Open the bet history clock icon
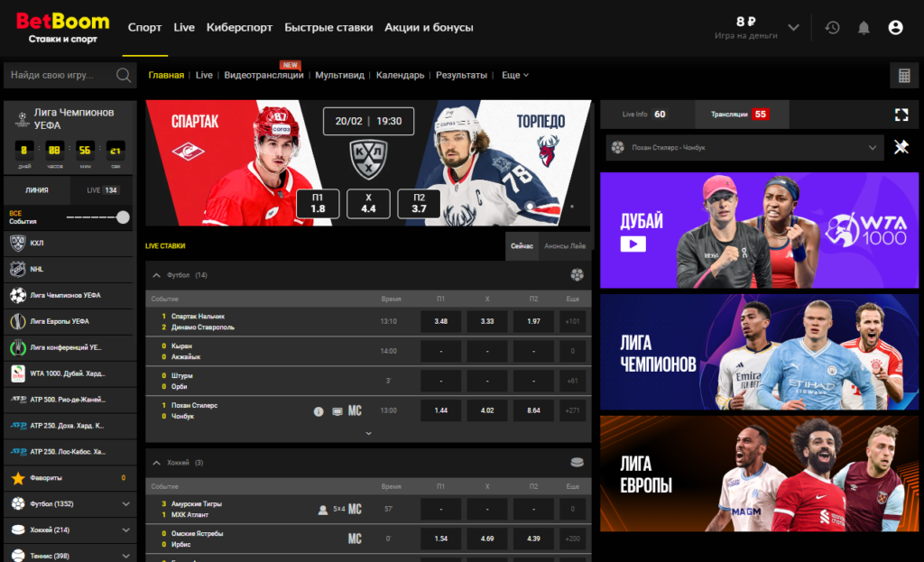Viewport: 924px width, 562px height. tap(832, 27)
